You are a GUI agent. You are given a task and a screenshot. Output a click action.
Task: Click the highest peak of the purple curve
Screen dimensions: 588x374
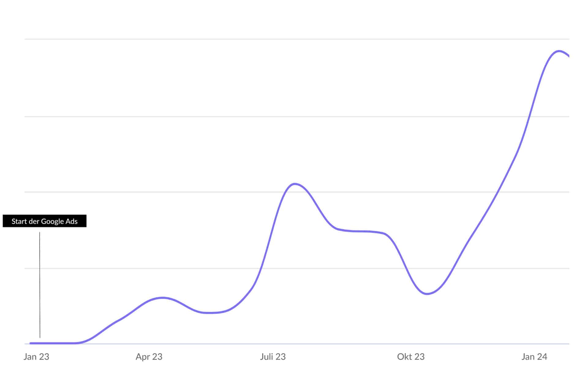click(x=559, y=51)
